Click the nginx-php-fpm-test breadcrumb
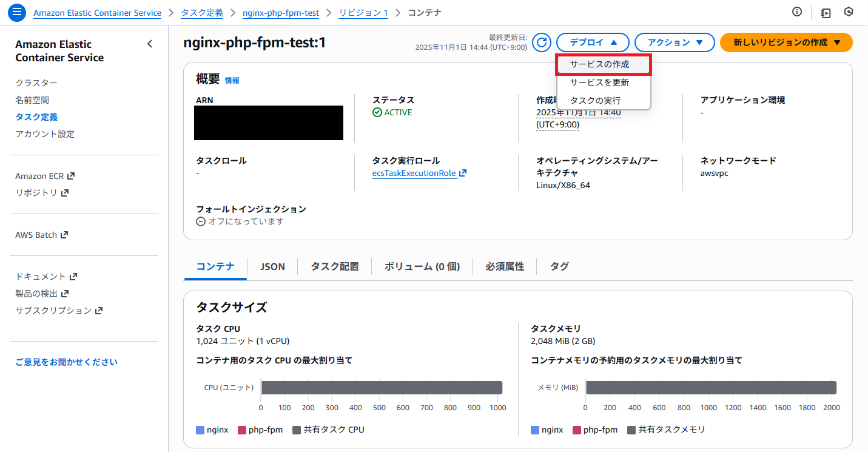Screen dimensions: 868x452 coord(280,13)
